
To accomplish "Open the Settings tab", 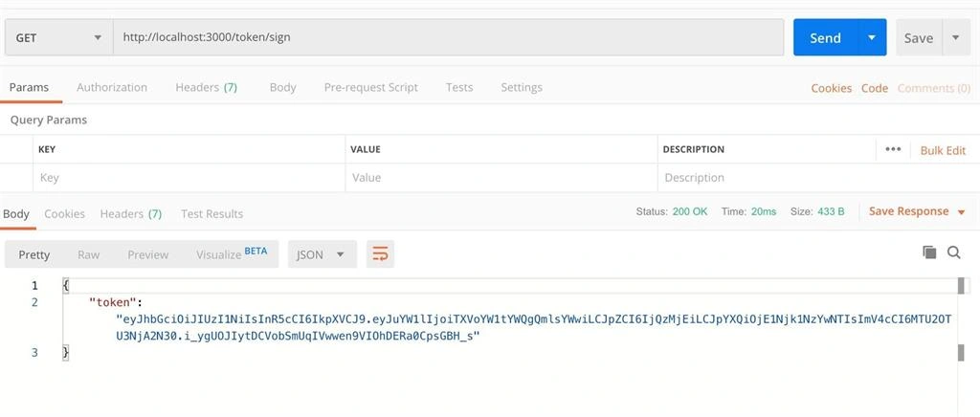I will (522, 87).
